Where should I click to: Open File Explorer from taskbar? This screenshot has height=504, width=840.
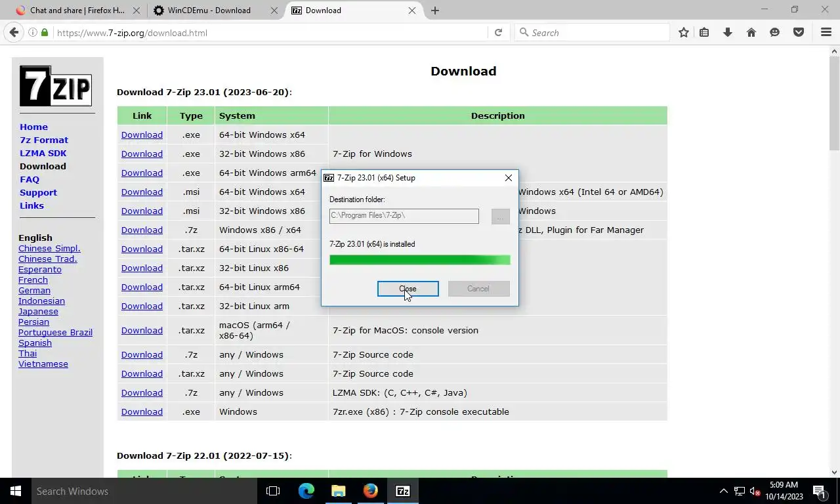pos(339,491)
